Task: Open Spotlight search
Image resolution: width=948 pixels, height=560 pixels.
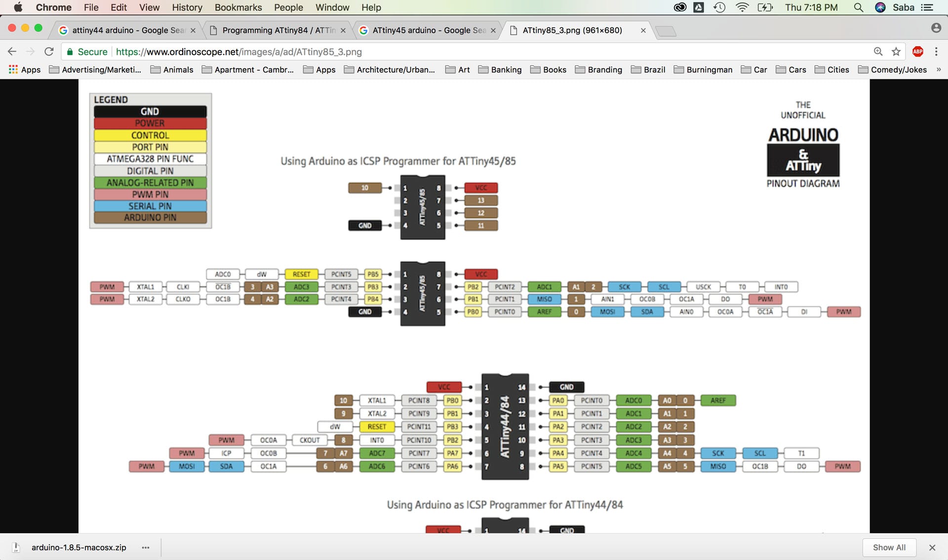Action: click(859, 7)
